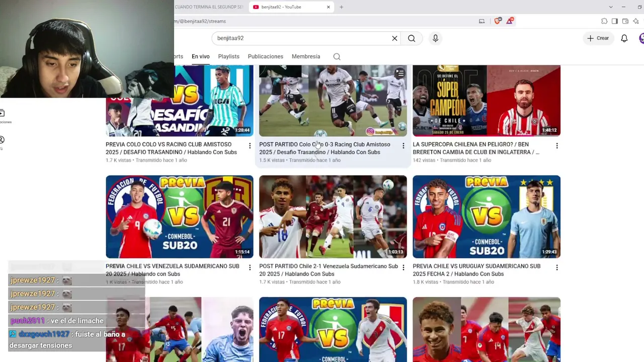Open the Membresía tab
The height and width of the screenshot is (362, 644).
(x=306, y=56)
